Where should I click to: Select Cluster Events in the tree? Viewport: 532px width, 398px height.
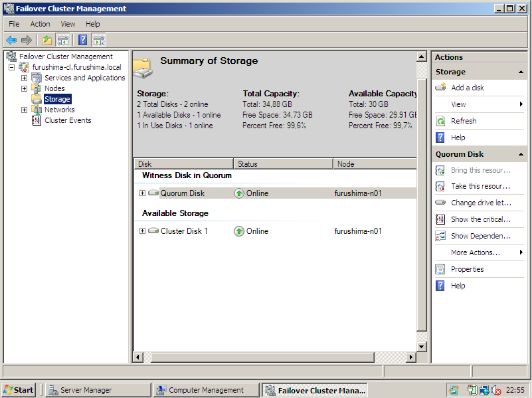(68, 120)
